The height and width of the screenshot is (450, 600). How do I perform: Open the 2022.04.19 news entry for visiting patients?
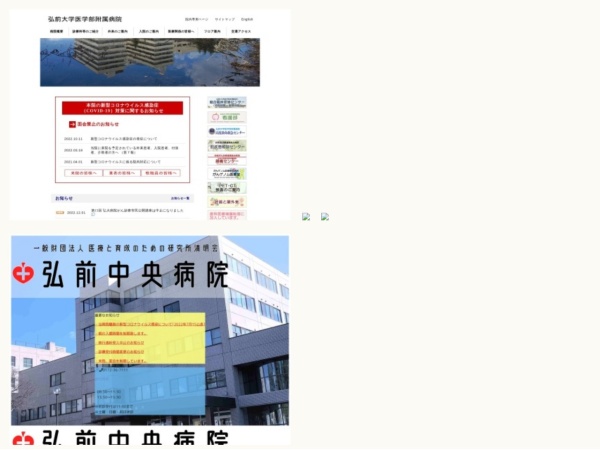click(x=134, y=150)
